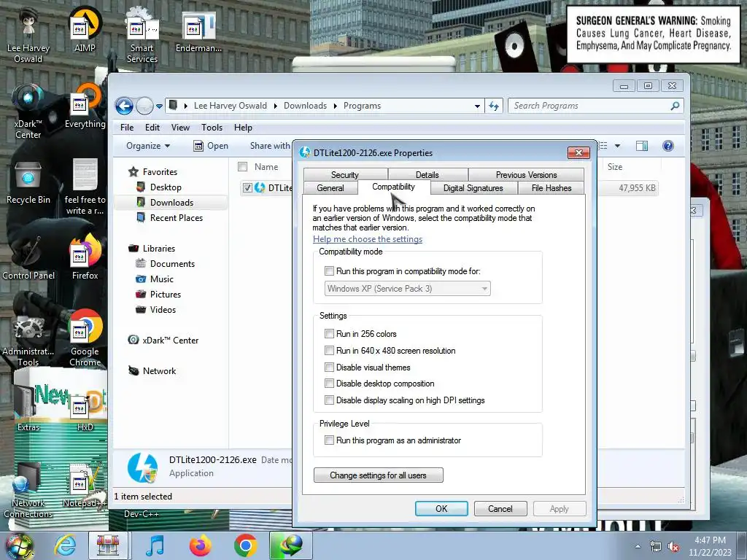The height and width of the screenshot is (560, 747).
Task: Switch to the Details tab
Action: click(x=427, y=175)
